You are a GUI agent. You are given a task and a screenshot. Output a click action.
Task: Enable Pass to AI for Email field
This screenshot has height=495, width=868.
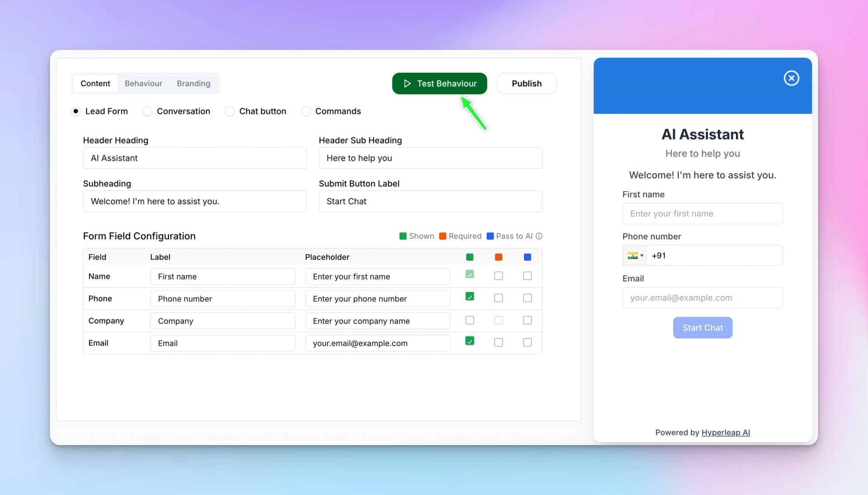pyautogui.click(x=527, y=342)
